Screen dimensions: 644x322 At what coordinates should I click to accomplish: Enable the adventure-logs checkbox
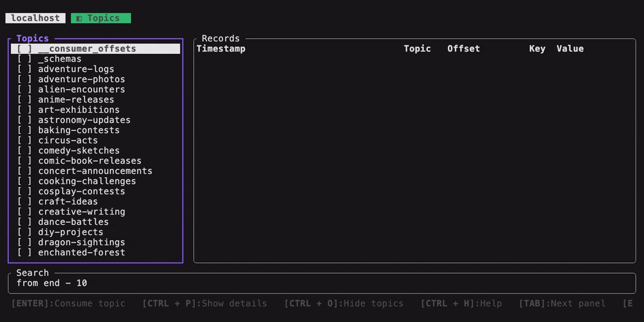pos(24,69)
